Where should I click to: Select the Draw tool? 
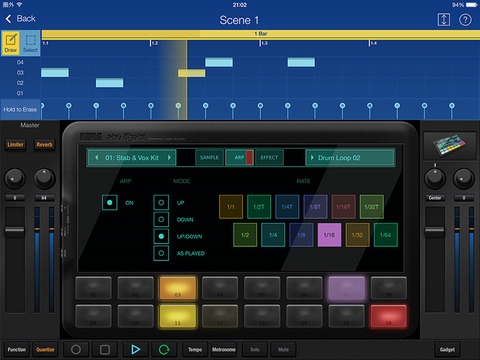tap(11, 43)
